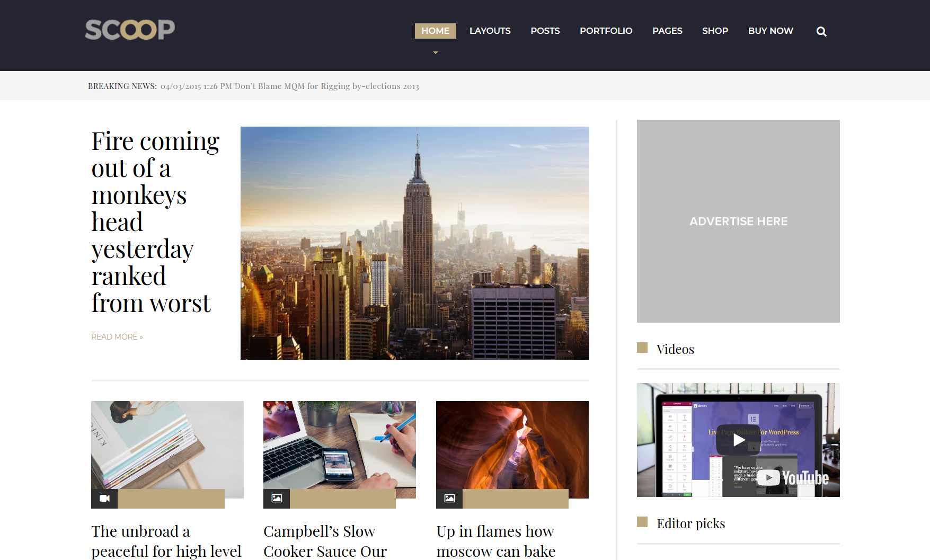Click the BUY NOW link
Screen dimensions: 930x560
click(x=770, y=31)
